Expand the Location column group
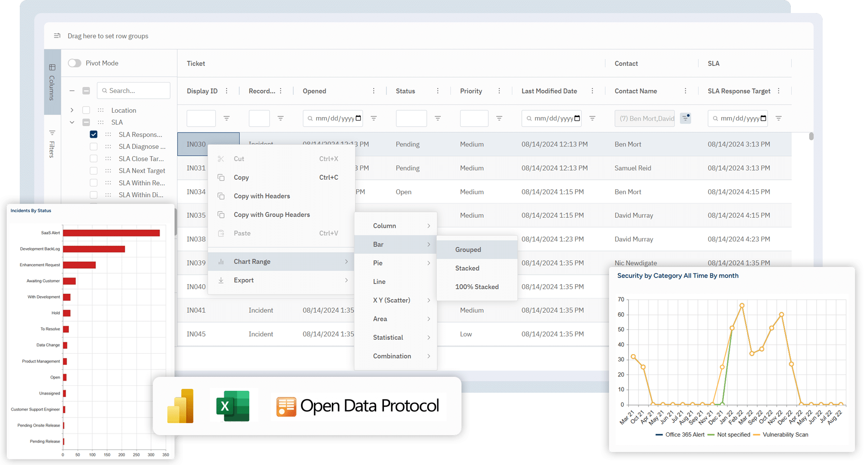The image size is (868, 465). (72, 110)
